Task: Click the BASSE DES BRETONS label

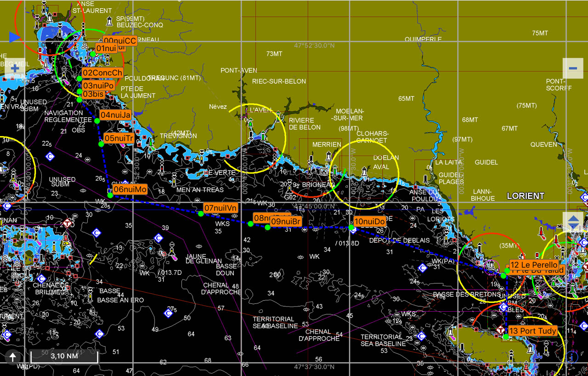Action: [x=467, y=294]
